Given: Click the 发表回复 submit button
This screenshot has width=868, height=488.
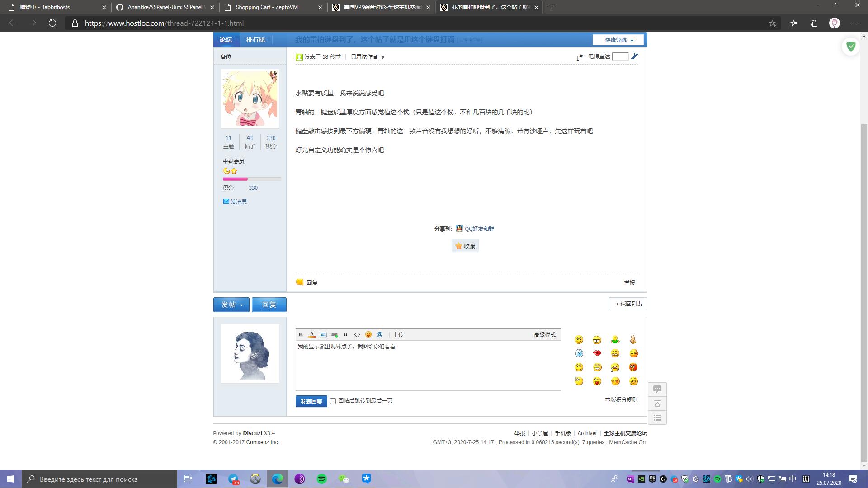Looking at the screenshot, I should (311, 401).
